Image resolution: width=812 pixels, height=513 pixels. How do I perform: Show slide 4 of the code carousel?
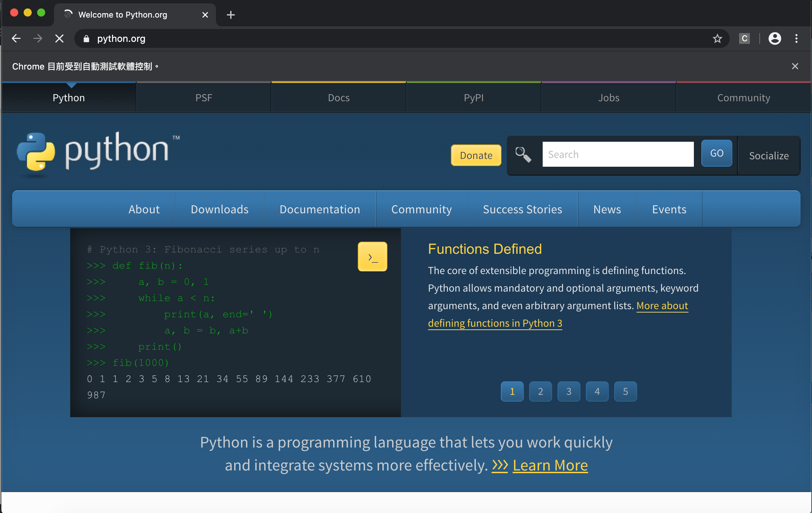point(597,391)
